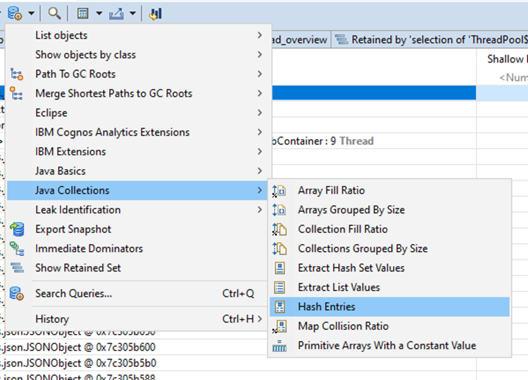This screenshot has height=380, width=528.
Task: Click the calculator toolbar icon
Action: pos(82,13)
